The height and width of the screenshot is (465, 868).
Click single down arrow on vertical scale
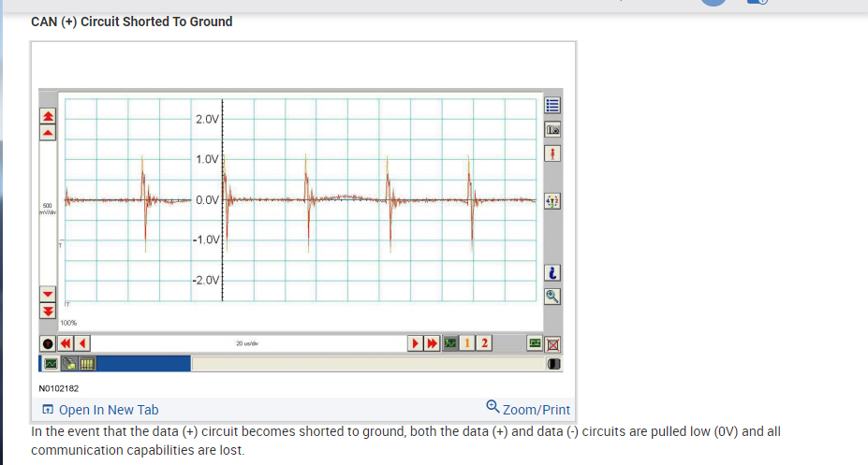point(48,294)
